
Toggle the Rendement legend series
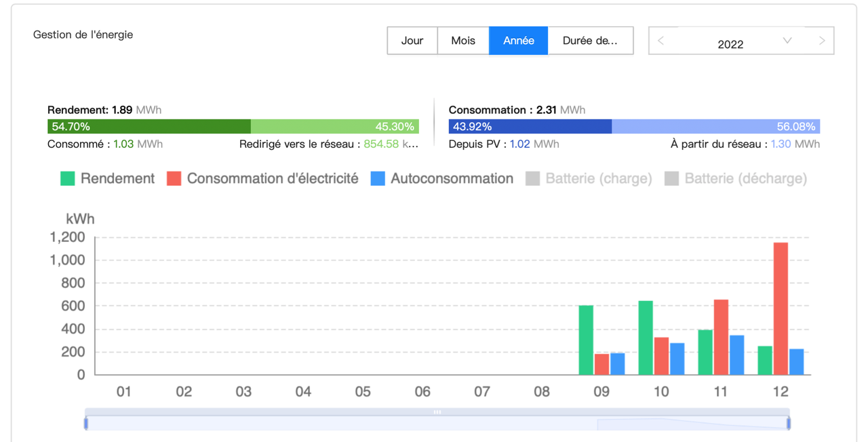[x=107, y=178]
